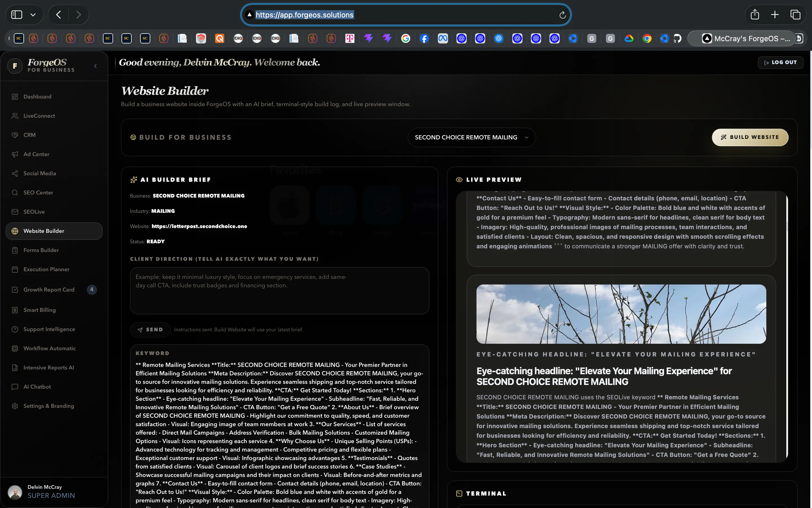This screenshot has width=812, height=508.
Task: Click the AI Builder Brief sparkle icon
Action: point(134,180)
